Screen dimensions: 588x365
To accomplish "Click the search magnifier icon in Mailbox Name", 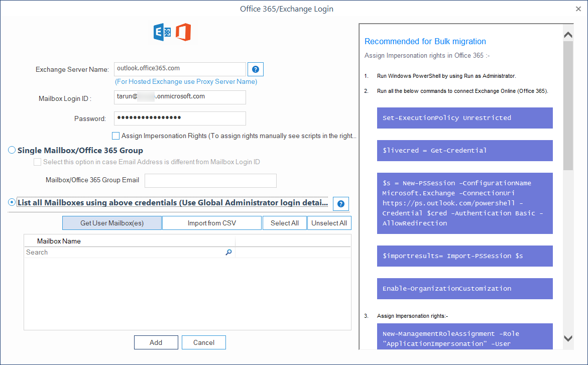I will (x=228, y=252).
